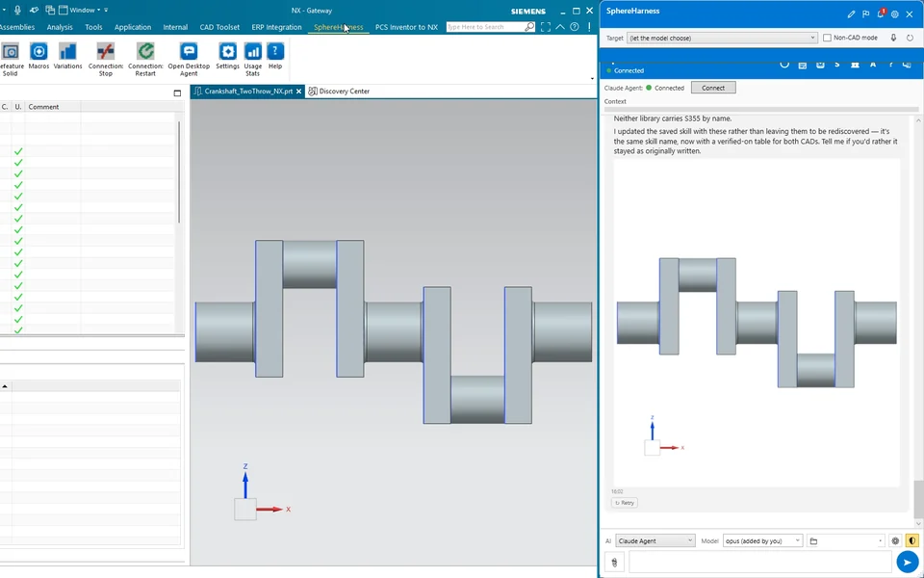Screen dimensions: 924x578
Task: Open the Analysis ribbon tab
Action: pyautogui.click(x=60, y=27)
